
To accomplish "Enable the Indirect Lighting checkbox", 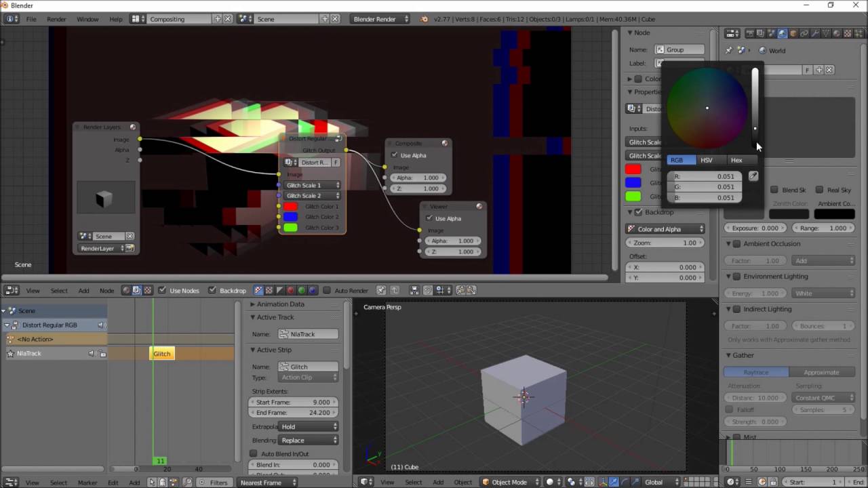I will tap(737, 309).
